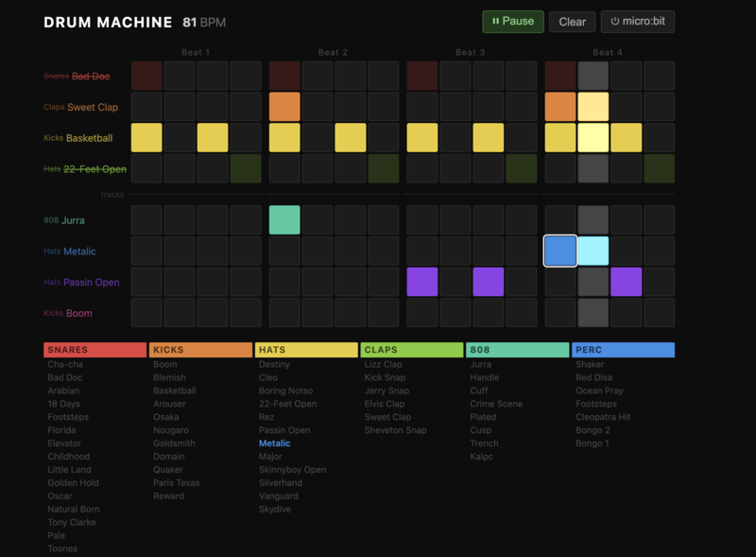Choose the Skydive hat sample
The height and width of the screenshot is (557, 756).
[x=275, y=509]
